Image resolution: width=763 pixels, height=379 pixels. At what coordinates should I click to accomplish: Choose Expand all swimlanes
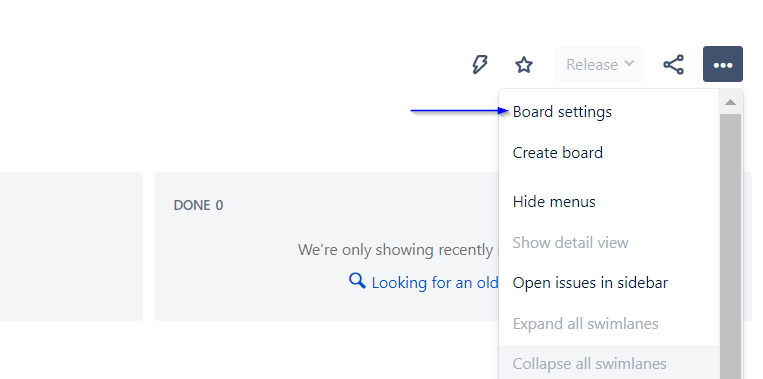point(608,324)
